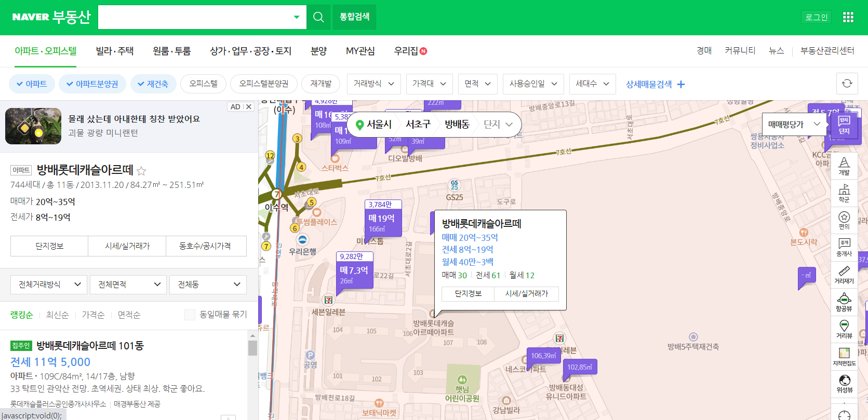Enable 지적편집도 cadastral map overlay

point(844,357)
